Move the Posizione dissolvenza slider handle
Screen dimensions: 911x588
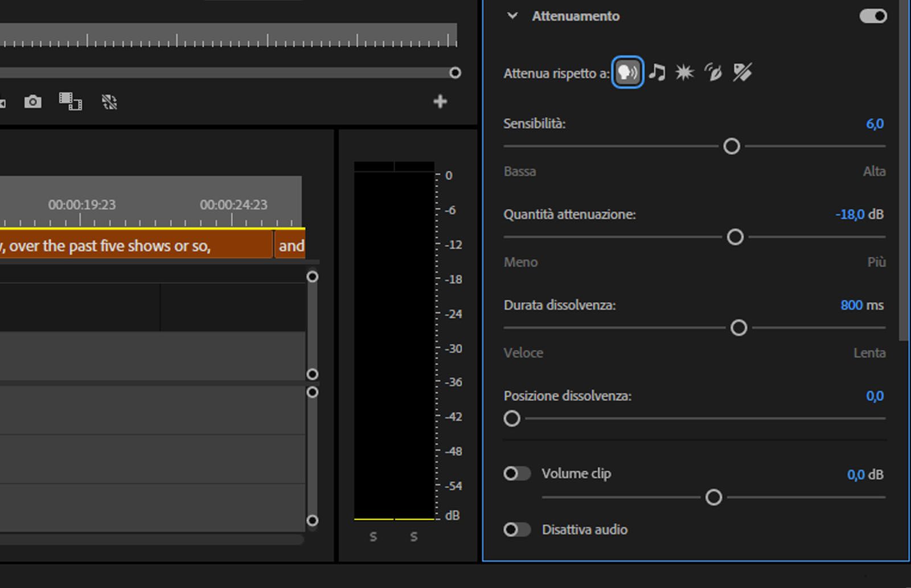pos(511,418)
